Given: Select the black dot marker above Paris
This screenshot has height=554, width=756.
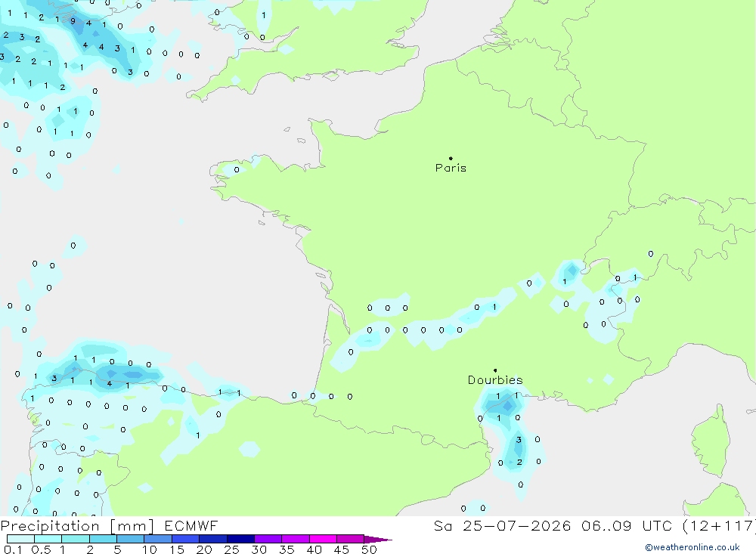Looking at the screenshot, I should point(451,158).
